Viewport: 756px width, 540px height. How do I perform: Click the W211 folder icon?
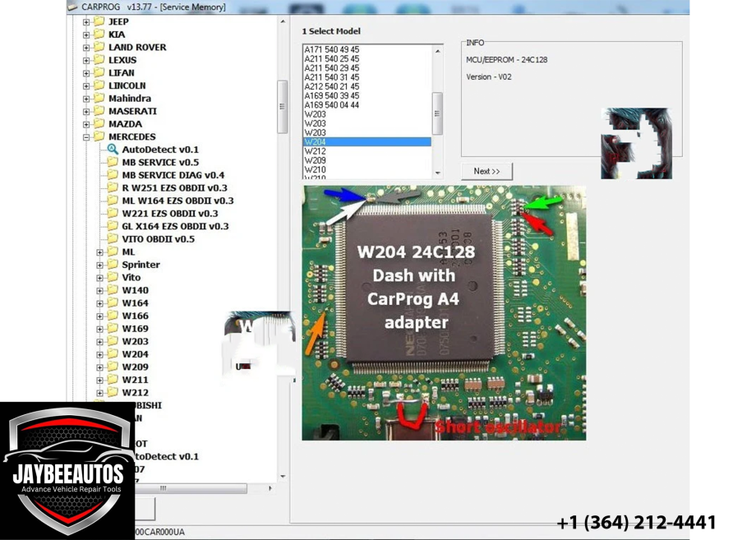113,380
